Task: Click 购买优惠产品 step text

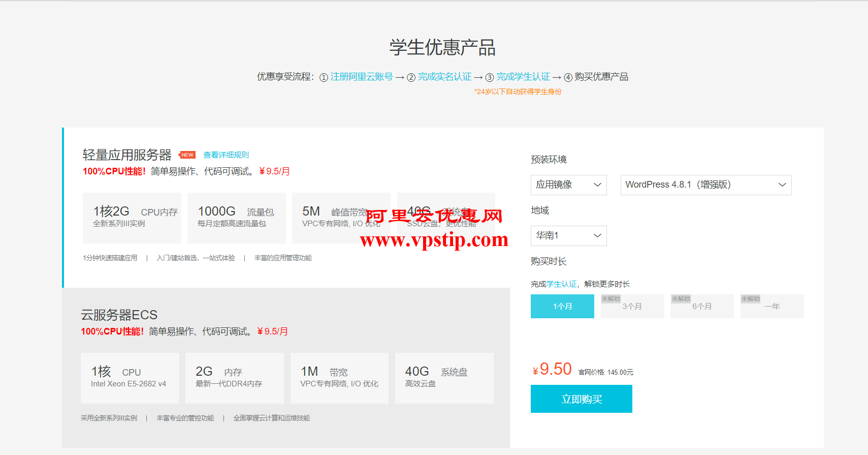Action: (x=601, y=77)
